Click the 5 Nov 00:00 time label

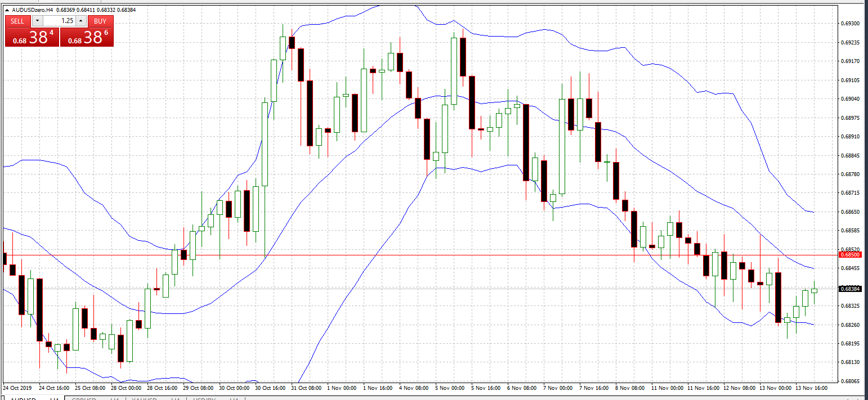coord(450,388)
